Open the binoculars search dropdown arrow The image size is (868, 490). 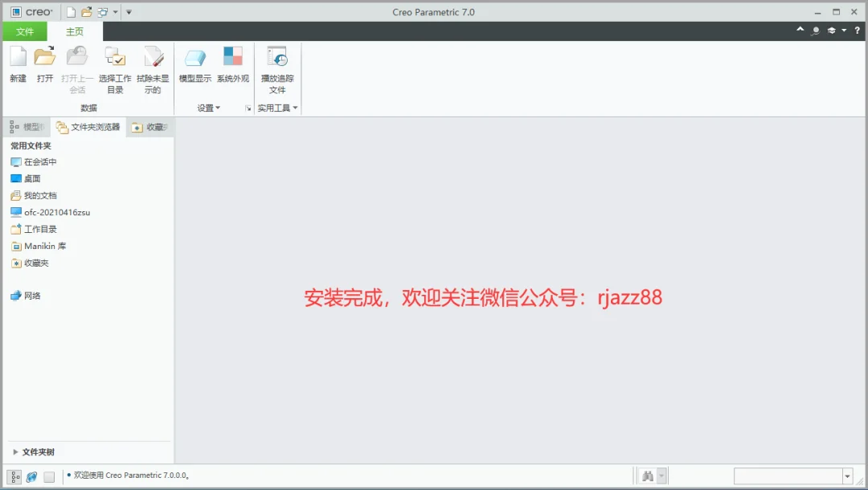(661, 476)
